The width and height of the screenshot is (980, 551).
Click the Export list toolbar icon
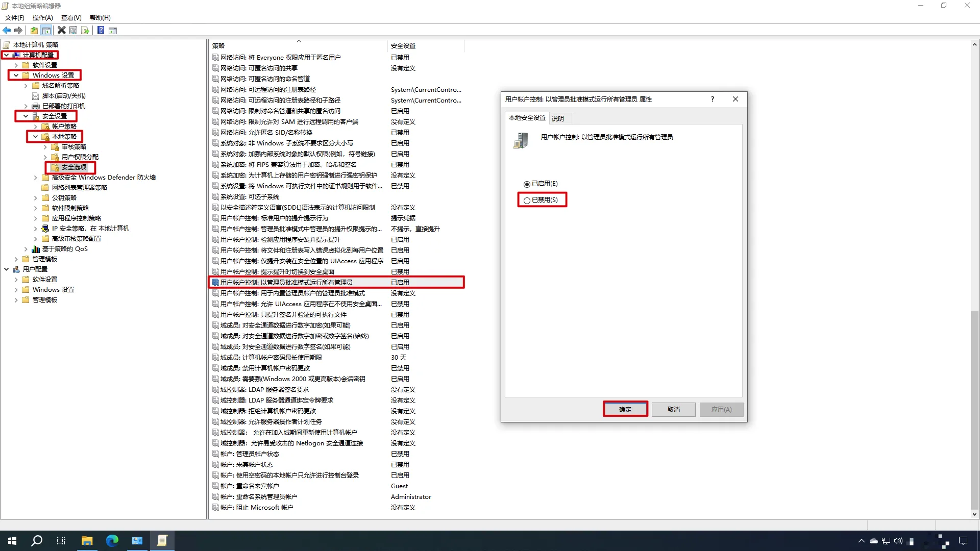pos(85,31)
